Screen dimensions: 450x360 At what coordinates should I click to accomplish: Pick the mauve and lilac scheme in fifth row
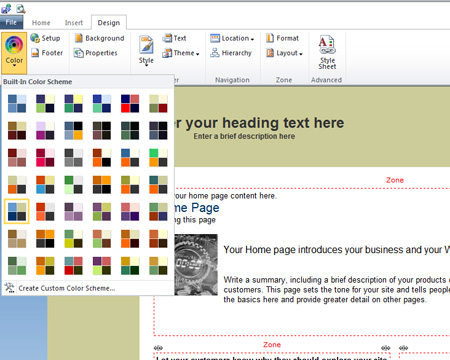[73, 211]
